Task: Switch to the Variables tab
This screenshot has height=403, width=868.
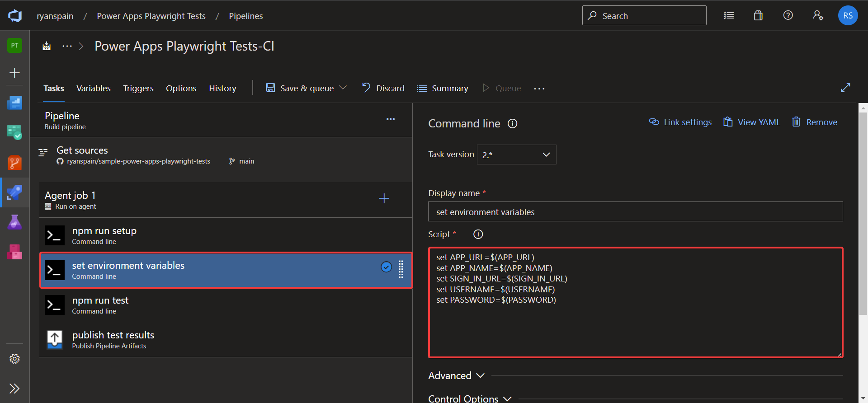Action: (94, 89)
